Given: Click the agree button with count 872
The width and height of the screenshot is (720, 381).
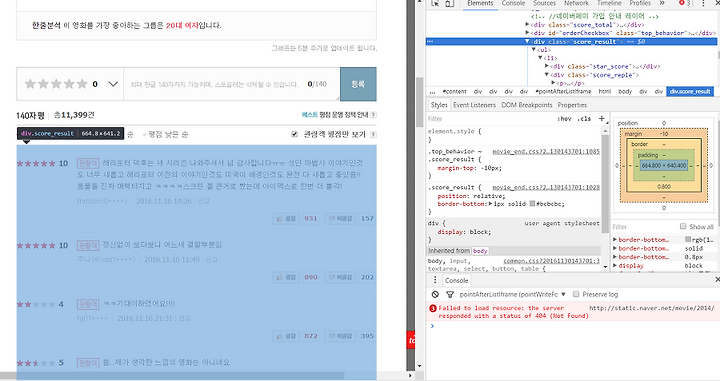Looking at the screenshot, I should 286,336.
